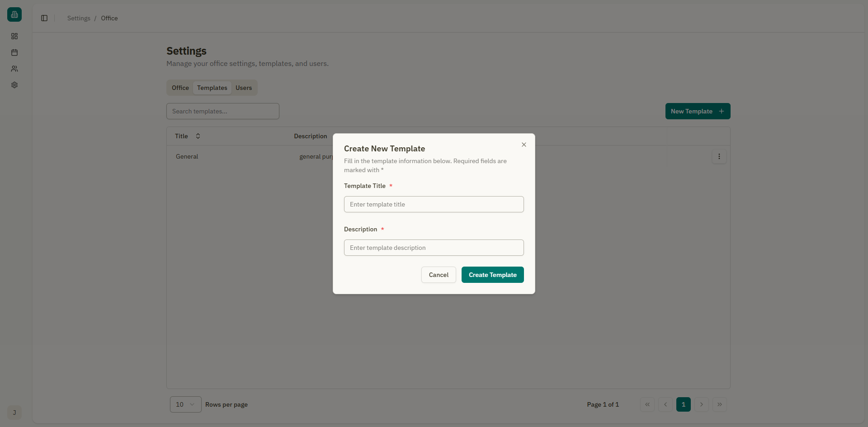Jump to last page with double-chevron icon
The image size is (868, 427).
point(720,404)
